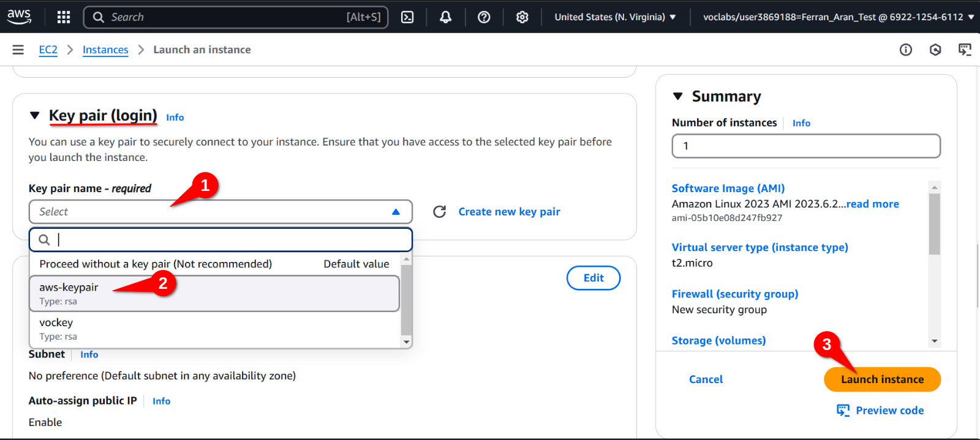The width and height of the screenshot is (980, 440).
Task: Choose Proceed without a key pair option
Action: (x=214, y=264)
